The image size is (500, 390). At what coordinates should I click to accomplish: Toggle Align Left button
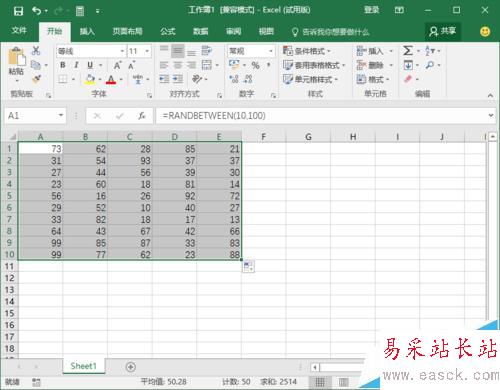[x=164, y=65]
